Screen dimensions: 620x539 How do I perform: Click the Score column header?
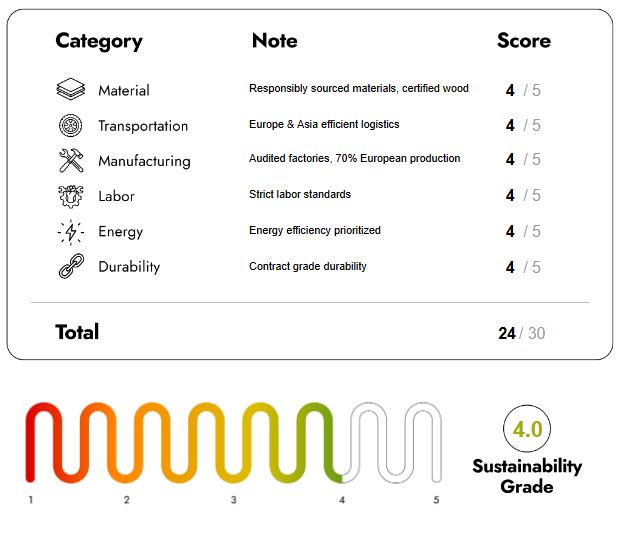point(523,41)
